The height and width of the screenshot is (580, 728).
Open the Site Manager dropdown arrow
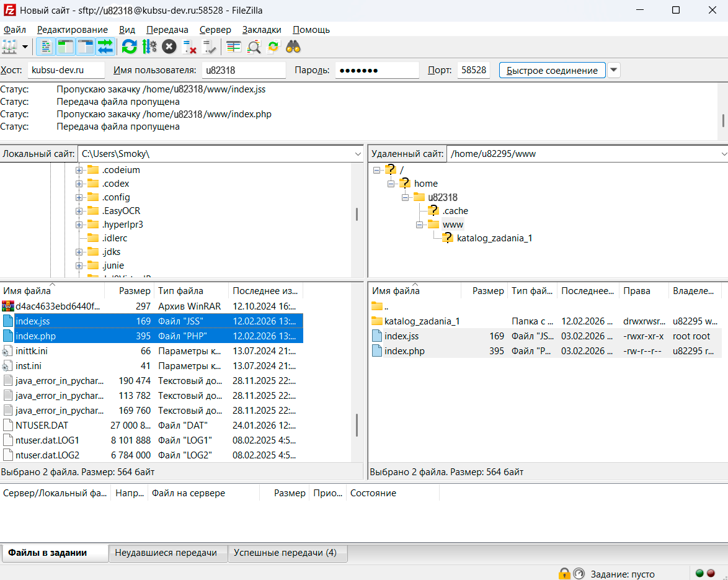point(25,47)
